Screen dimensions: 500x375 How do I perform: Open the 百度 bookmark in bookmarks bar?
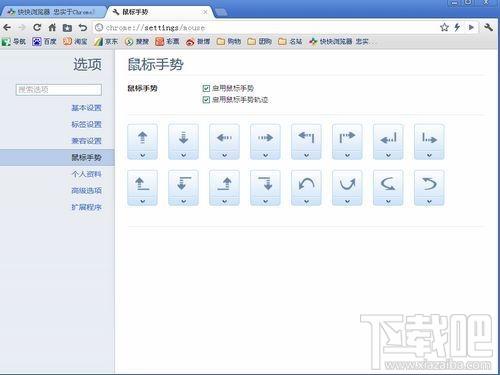point(44,41)
